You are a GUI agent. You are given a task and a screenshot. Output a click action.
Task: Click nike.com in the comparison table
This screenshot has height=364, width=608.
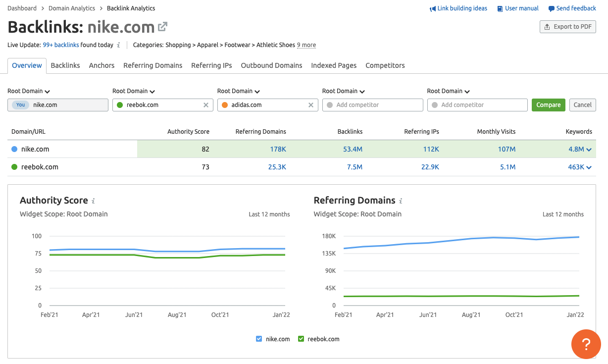coord(35,149)
